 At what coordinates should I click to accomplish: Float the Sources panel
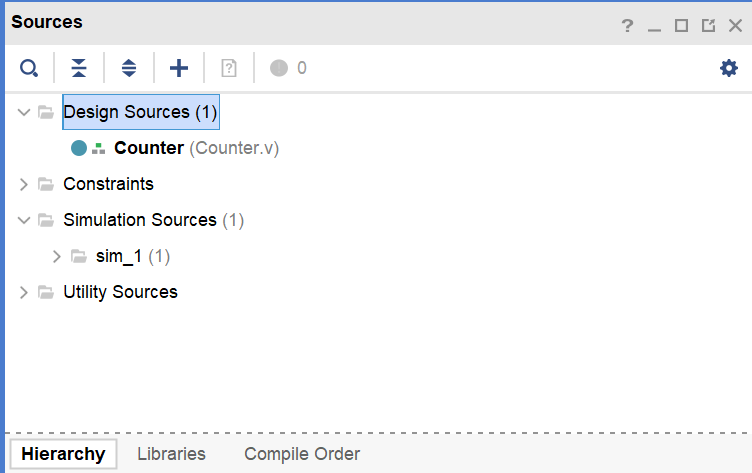pos(708,26)
